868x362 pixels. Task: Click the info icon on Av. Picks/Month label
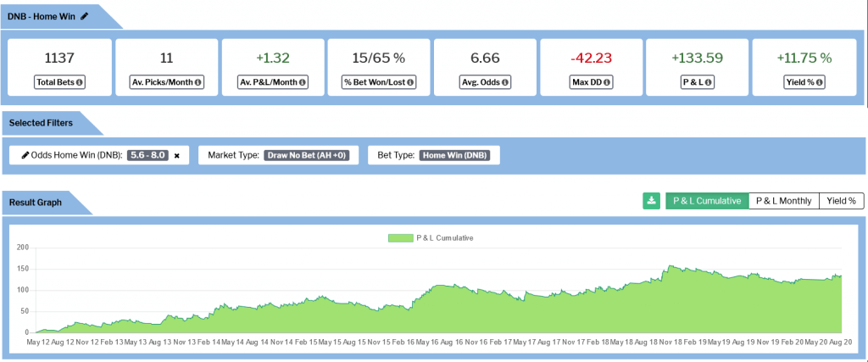[x=197, y=82]
